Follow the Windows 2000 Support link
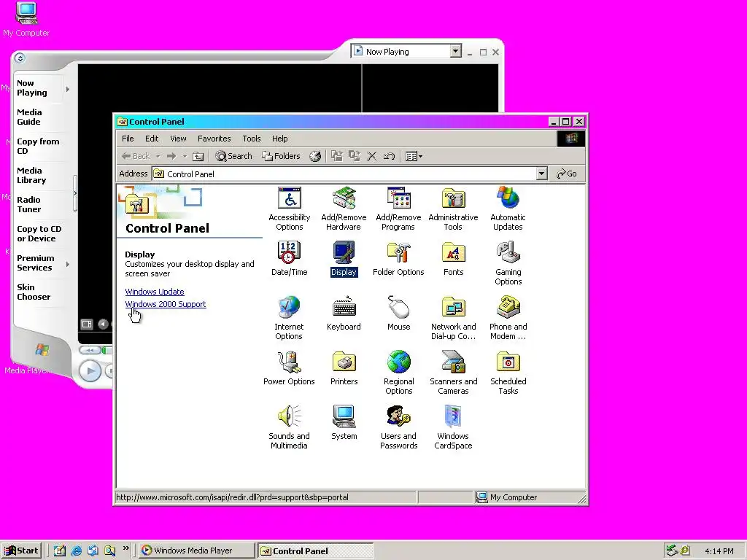747x560 pixels. tap(166, 304)
